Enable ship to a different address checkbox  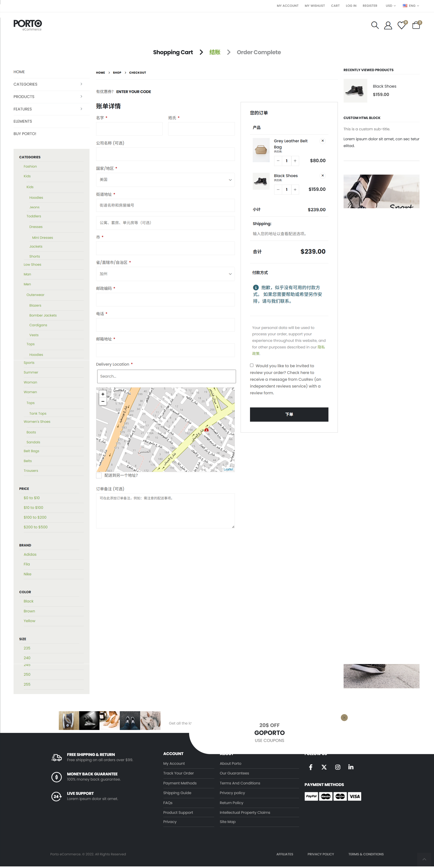pos(99,475)
